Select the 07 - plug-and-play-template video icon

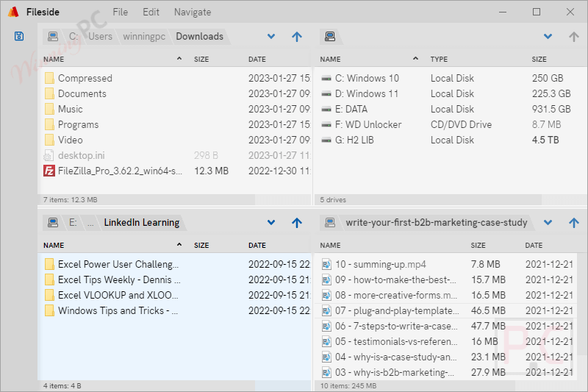pyautogui.click(x=326, y=310)
